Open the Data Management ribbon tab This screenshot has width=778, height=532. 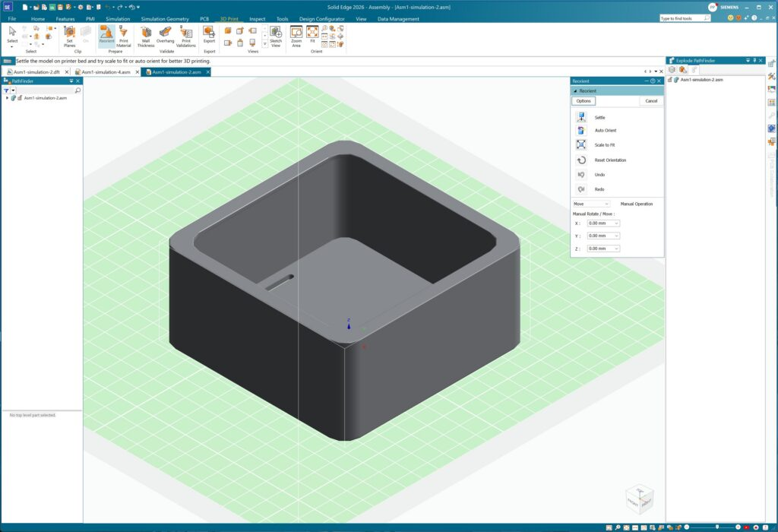(398, 19)
